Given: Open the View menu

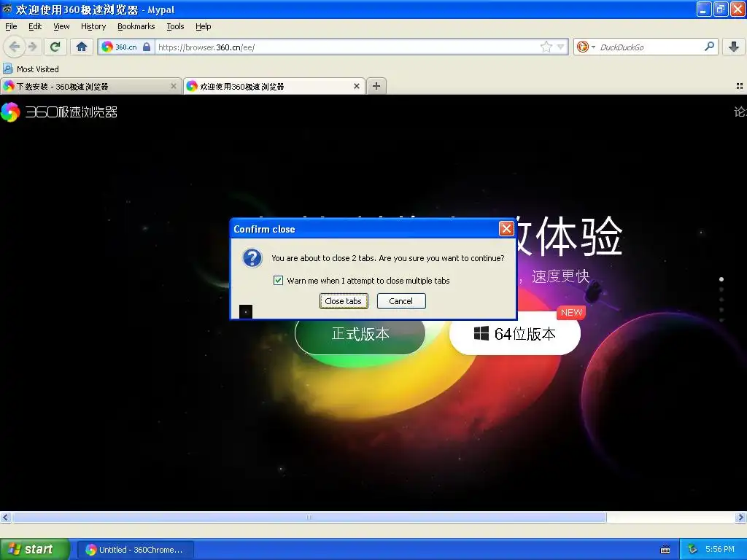Looking at the screenshot, I should click(x=61, y=26).
